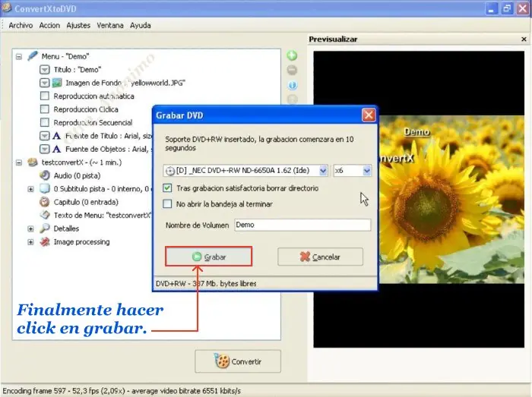Viewport: 532px width, 397px height.
Task: Click the Nombre de Volumen text field
Action: (302, 225)
